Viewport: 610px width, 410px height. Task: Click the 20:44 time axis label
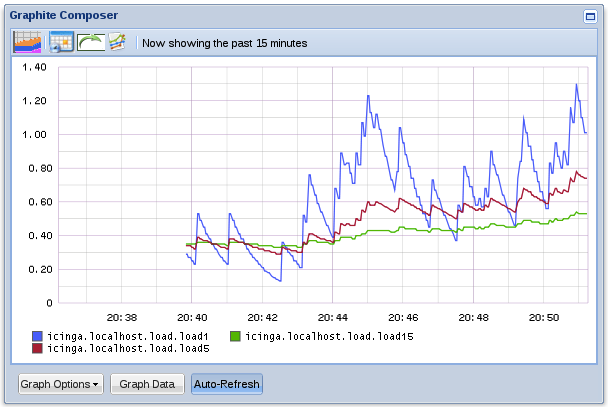(x=332, y=316)
